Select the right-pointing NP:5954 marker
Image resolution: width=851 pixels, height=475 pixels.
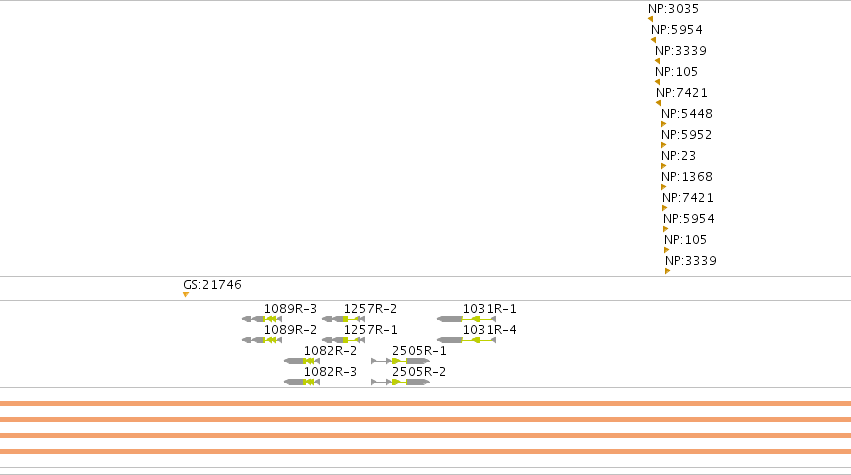[666, 229]
